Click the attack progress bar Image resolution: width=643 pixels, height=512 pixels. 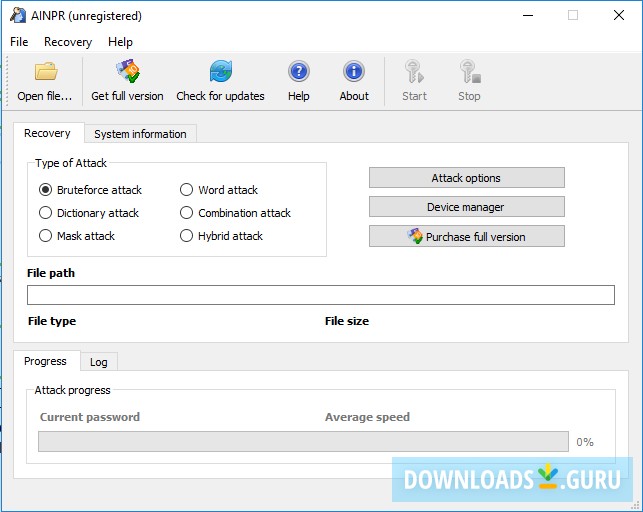point(303,441)
